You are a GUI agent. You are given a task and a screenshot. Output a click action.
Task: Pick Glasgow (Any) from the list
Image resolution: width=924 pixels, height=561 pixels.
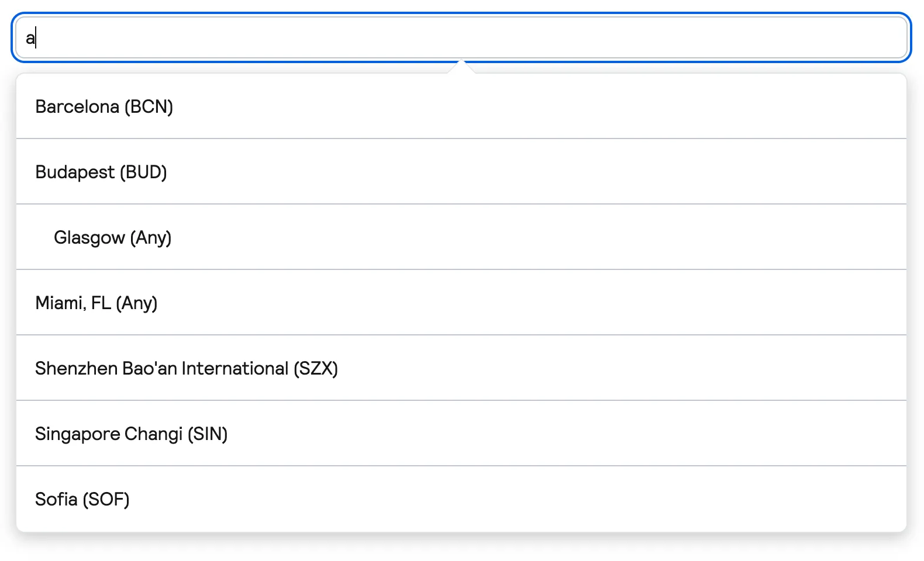point(112,238)
